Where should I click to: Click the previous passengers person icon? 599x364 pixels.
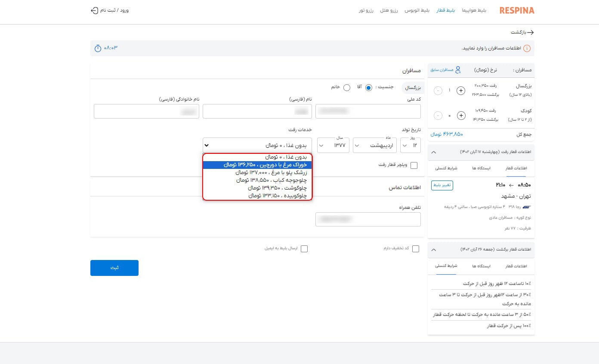pyautogui.click(x=458, y=70)
